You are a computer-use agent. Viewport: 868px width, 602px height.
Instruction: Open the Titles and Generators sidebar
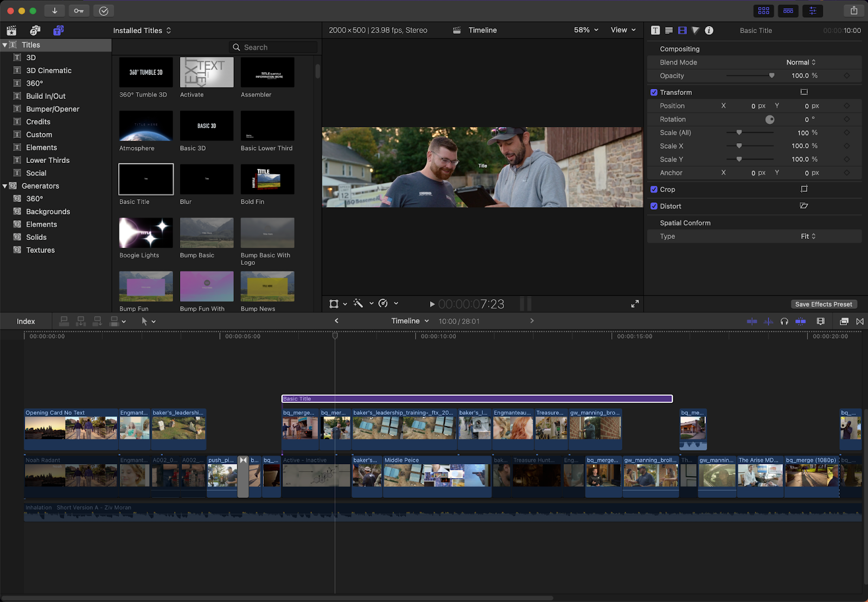tap(59, 30)
